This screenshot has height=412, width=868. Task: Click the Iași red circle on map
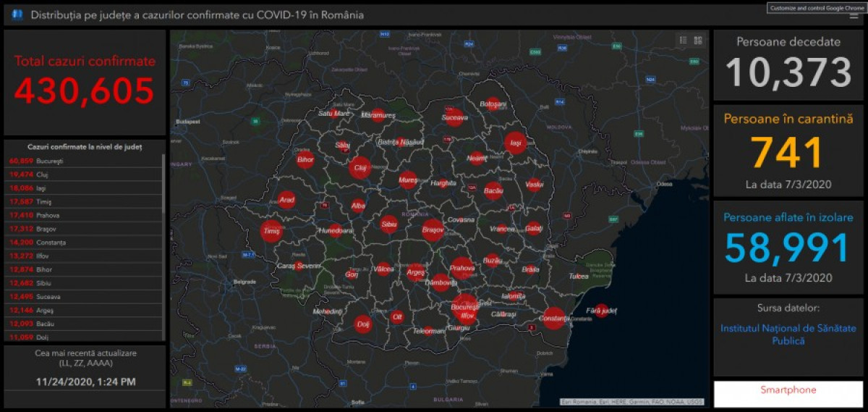(x=515, y=143)
